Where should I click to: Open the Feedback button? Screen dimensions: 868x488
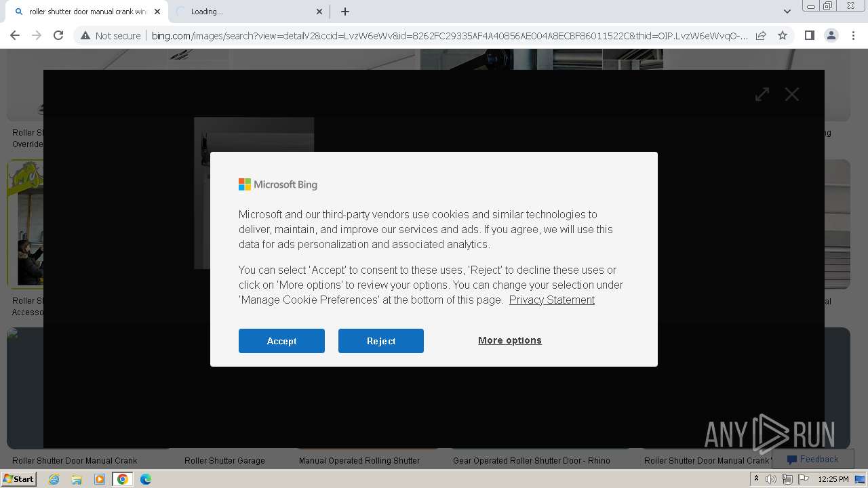point(812,459)
